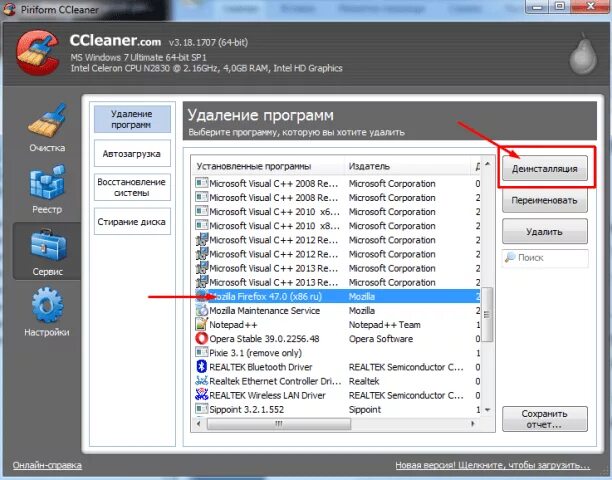Image resolution: width=612 pixels, height=480 pixels.
Task: Click the REALTEK Bluetooth Driver icon
Action: click(x=201, y=366)
